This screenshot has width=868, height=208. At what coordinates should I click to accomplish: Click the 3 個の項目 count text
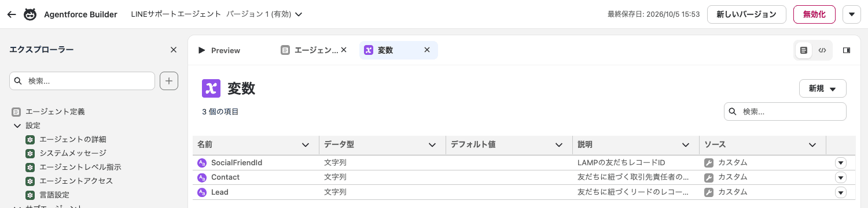220,112
